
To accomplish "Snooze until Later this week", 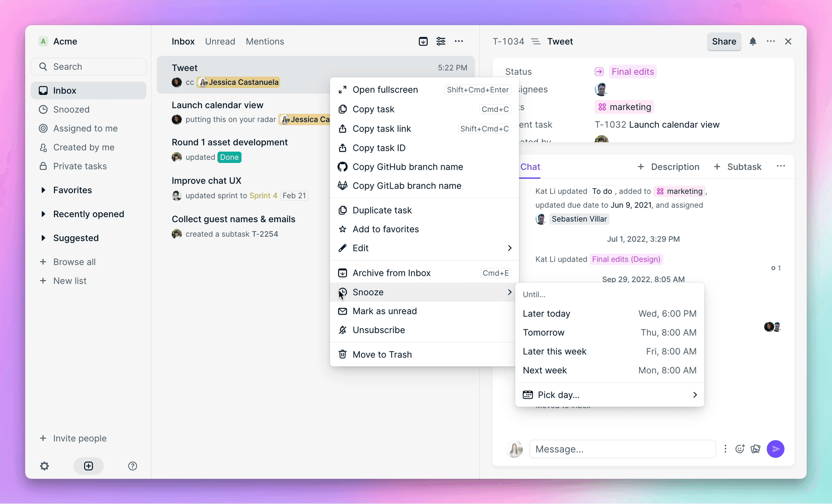I will [x=610, y=351].
